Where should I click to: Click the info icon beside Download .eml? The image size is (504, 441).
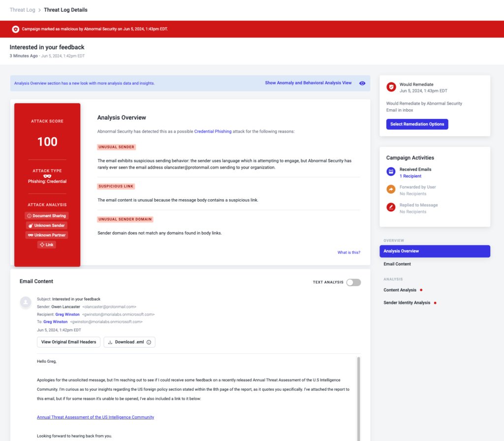click(149, 342)
